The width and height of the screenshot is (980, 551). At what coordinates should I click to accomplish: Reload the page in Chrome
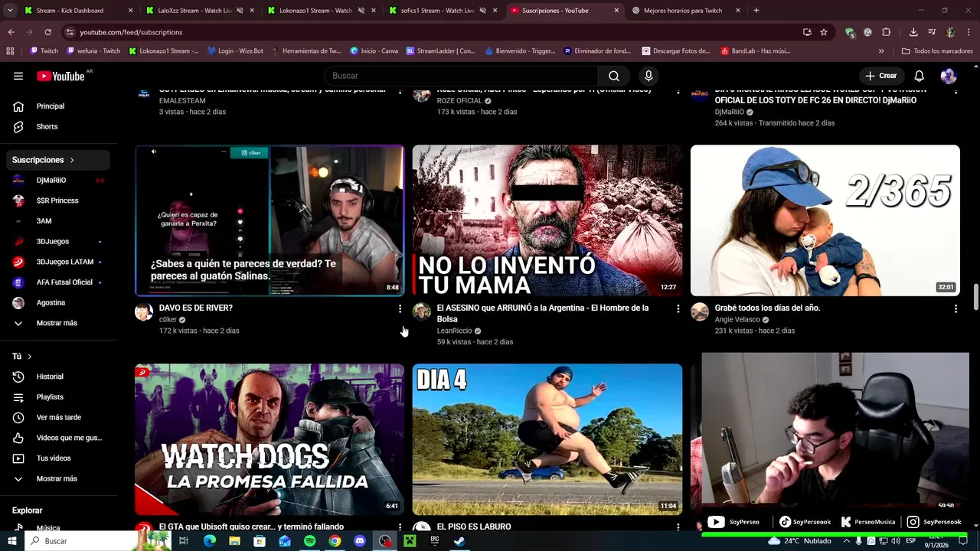point(47,32)
